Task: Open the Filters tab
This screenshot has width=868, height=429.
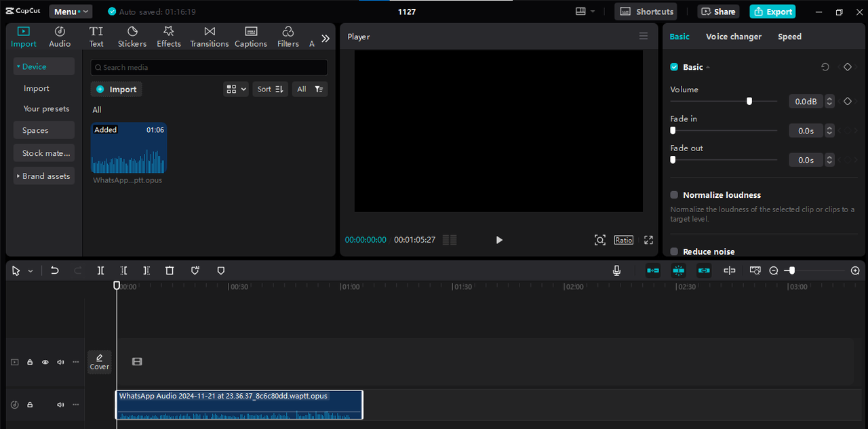Action: (288, 37)
